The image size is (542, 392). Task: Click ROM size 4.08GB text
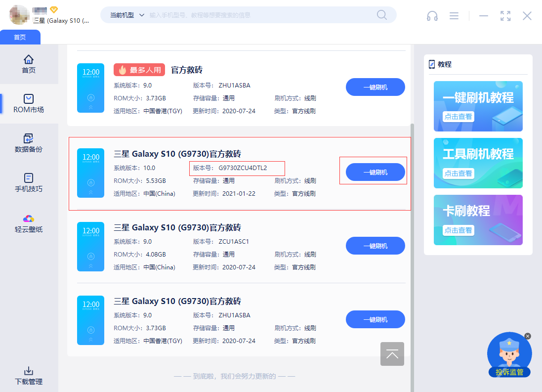(x=156, y=255)
